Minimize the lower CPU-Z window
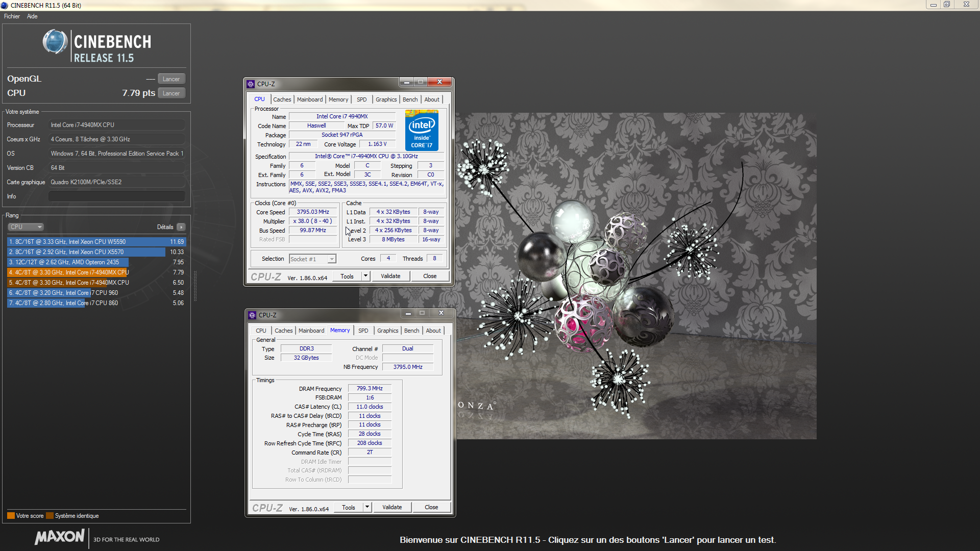 click(x=408, y=313)
